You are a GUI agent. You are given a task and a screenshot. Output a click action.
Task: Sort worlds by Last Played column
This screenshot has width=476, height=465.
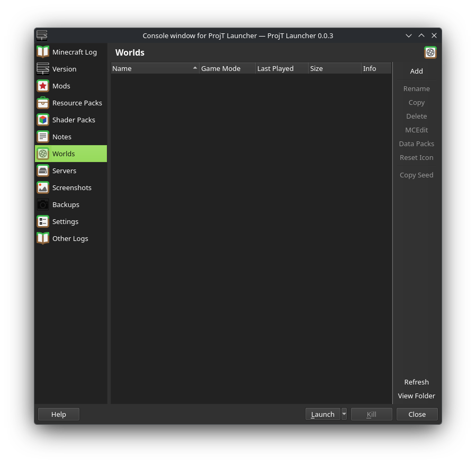(281, 68)
